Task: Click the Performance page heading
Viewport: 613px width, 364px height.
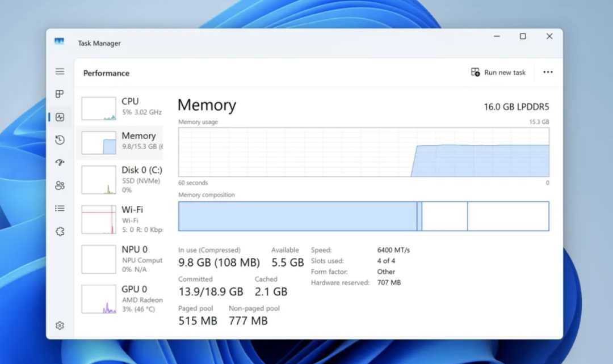Action: 106,73
